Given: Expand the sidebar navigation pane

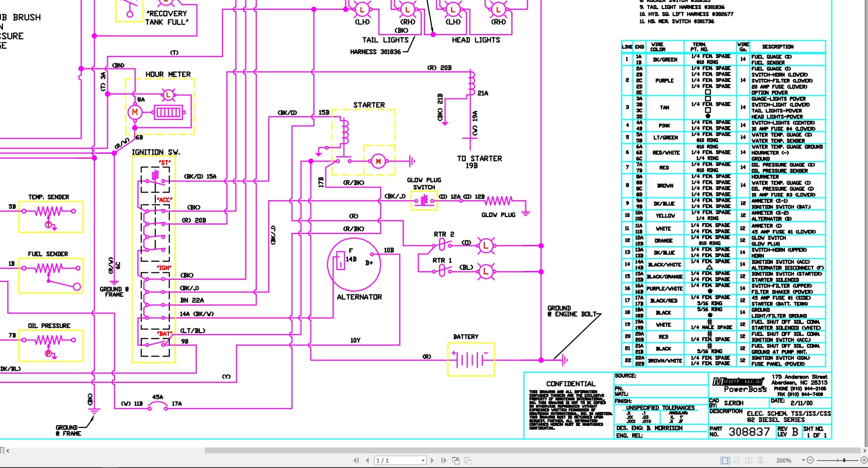Looking at the screenshot, I should tap(3, 450).
